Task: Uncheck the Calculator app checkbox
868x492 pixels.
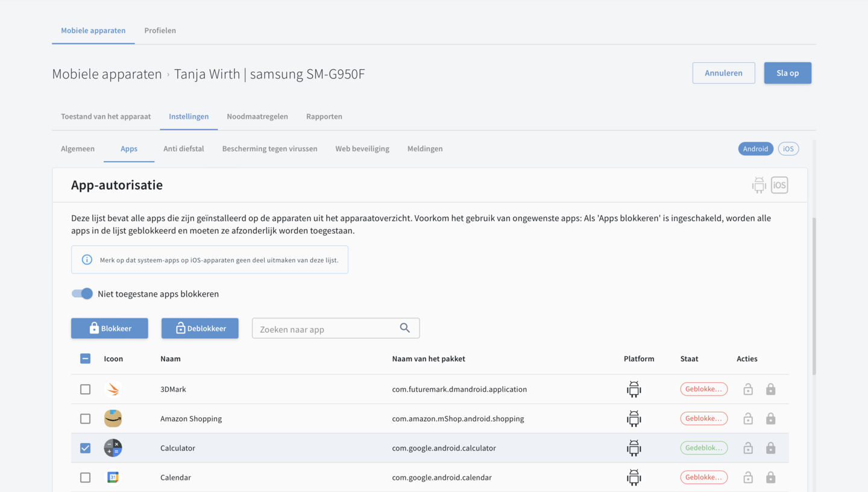Action: click(x=86, y=448)
